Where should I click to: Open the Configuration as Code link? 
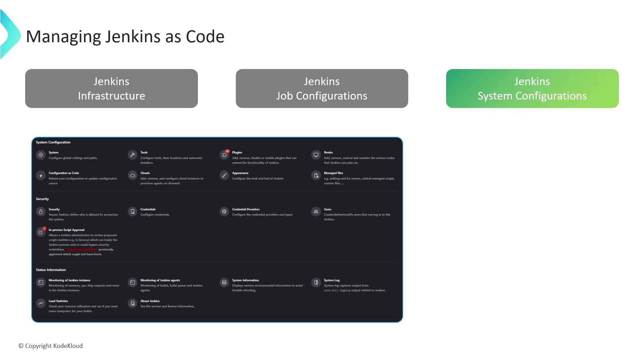[x=64, y=173]
